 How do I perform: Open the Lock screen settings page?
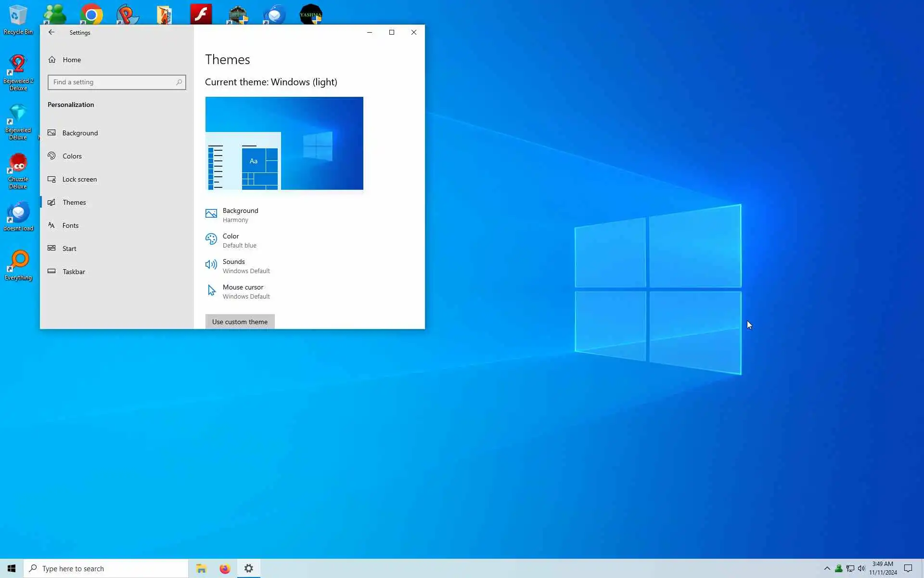click(79, 179)
